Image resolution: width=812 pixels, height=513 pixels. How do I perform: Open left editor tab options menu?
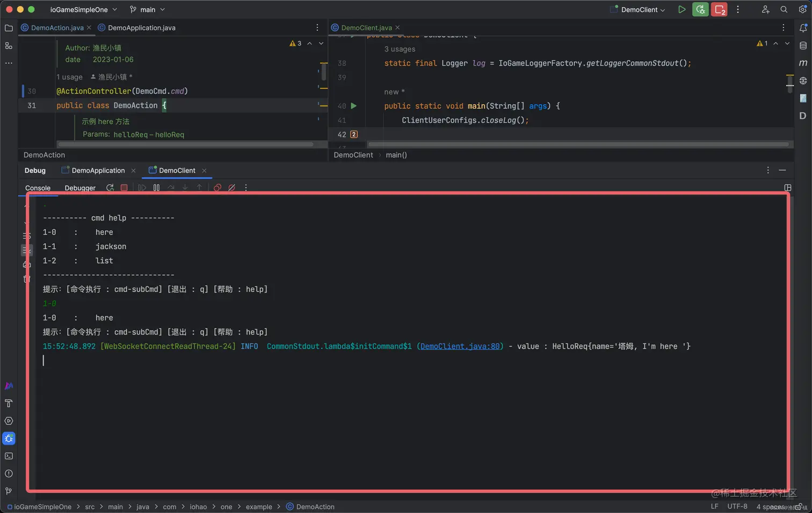[x=317, y=27]
